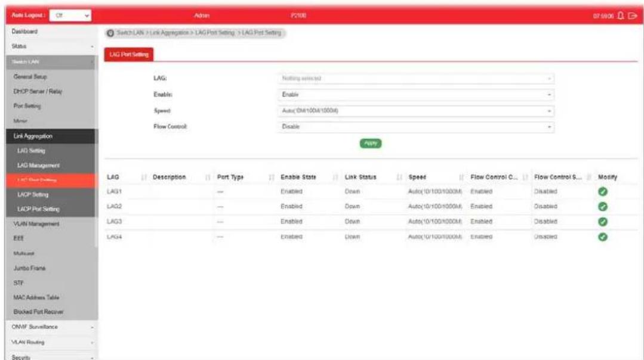The width and height of the screenshot is (644, 360).
Task: Open LACP Setting in sidebar
Action: point(33,194)
